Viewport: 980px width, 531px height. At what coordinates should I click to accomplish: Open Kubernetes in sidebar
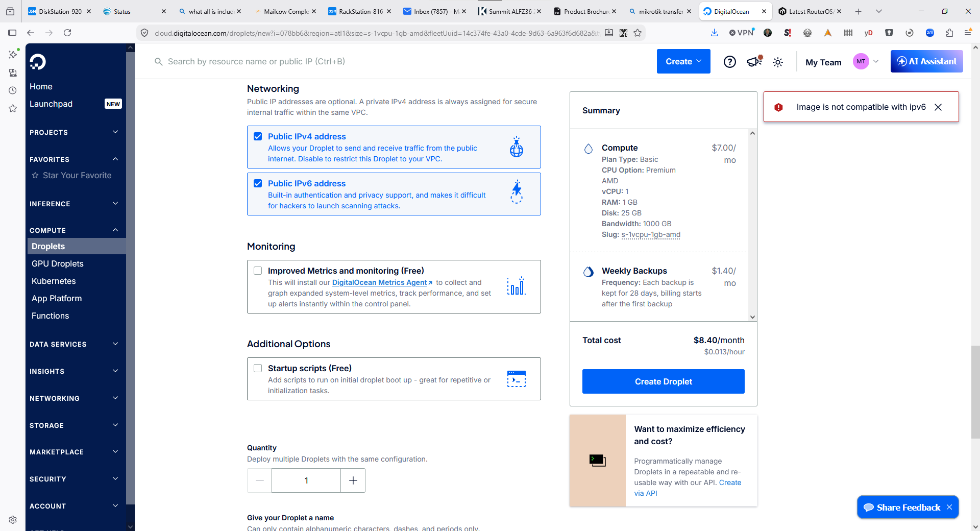[54, 281]
